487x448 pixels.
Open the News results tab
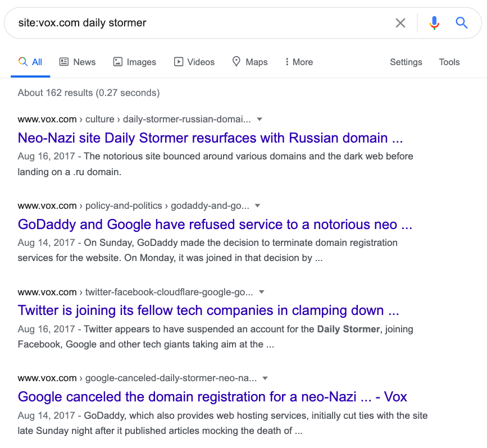78,62
